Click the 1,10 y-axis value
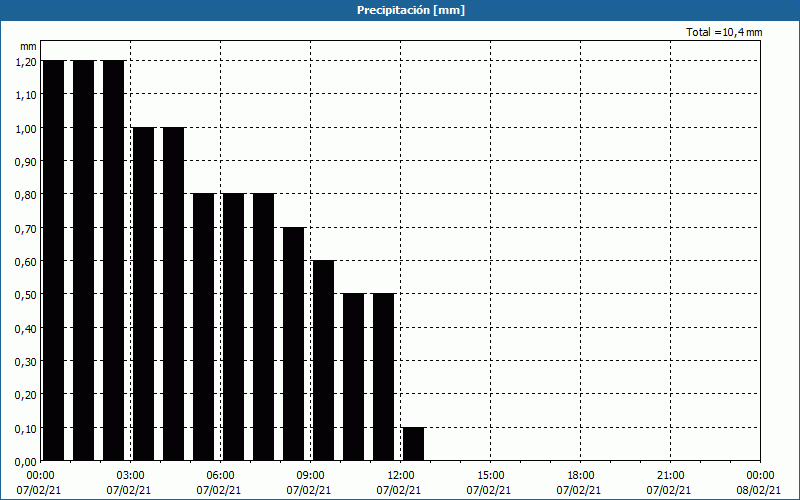Screen dimensions: 800x500 coord(26,94)
